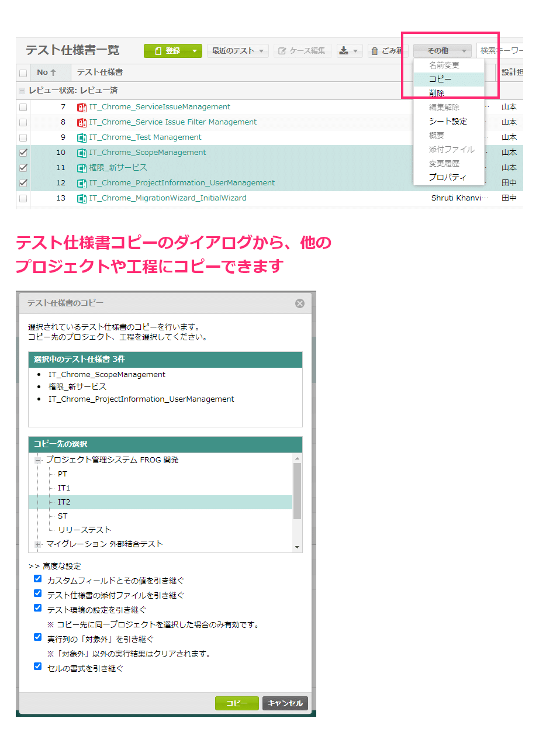
Task: Click the キャンセル button
Action: 285,703
